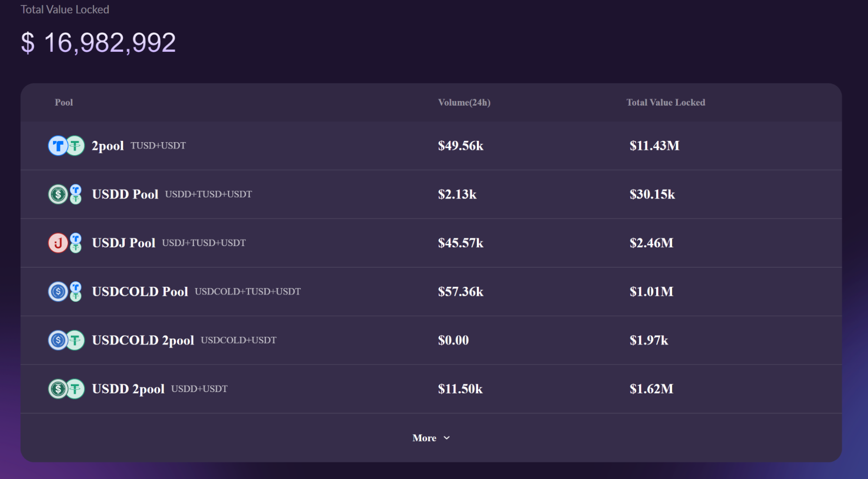Open the USDD 2pool name link
This screenshot has height=479, width=868.
pos(128,389)
